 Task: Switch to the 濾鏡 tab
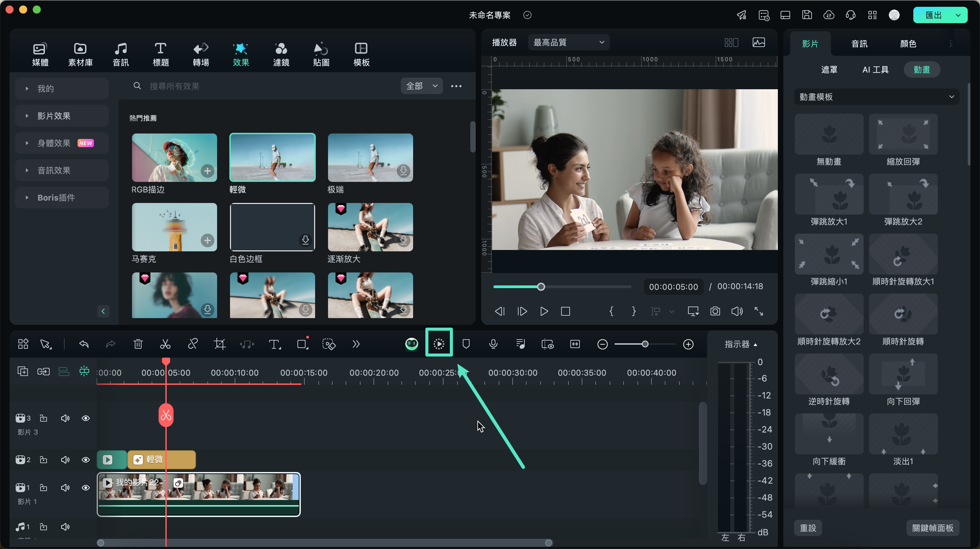[x=281, y=54]
